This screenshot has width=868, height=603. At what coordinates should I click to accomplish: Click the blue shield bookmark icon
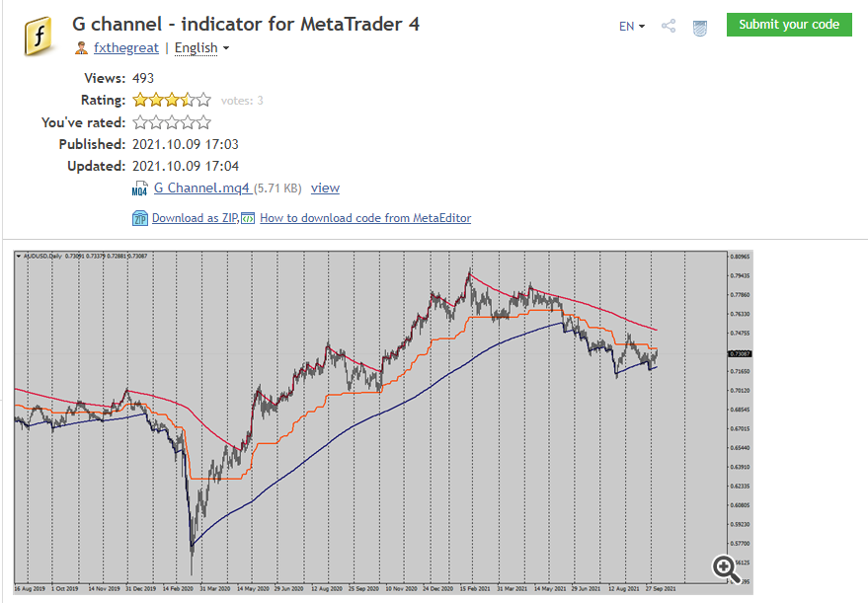click(x=700, y=28)
